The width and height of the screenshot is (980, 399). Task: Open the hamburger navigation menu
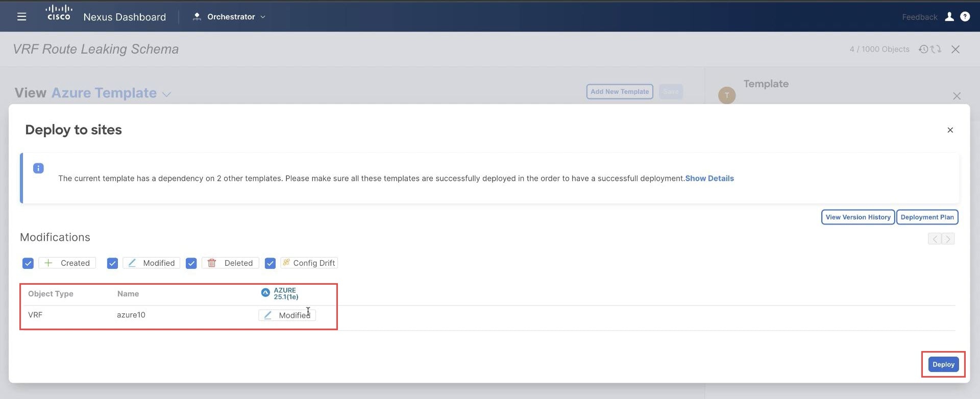pos(21,17)
